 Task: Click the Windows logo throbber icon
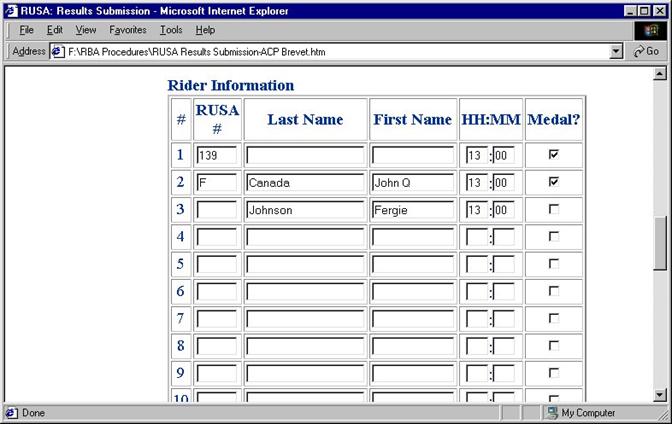click(650, 30)
